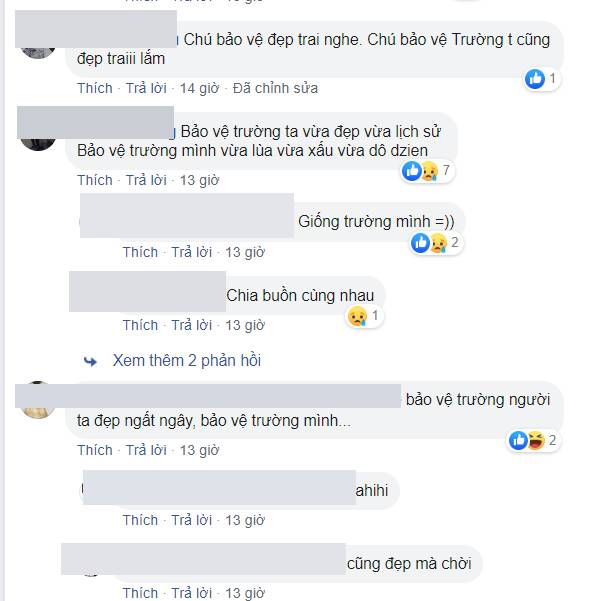Open 'Đã chỉnh sửa' edit history

(x=275, y=88)
